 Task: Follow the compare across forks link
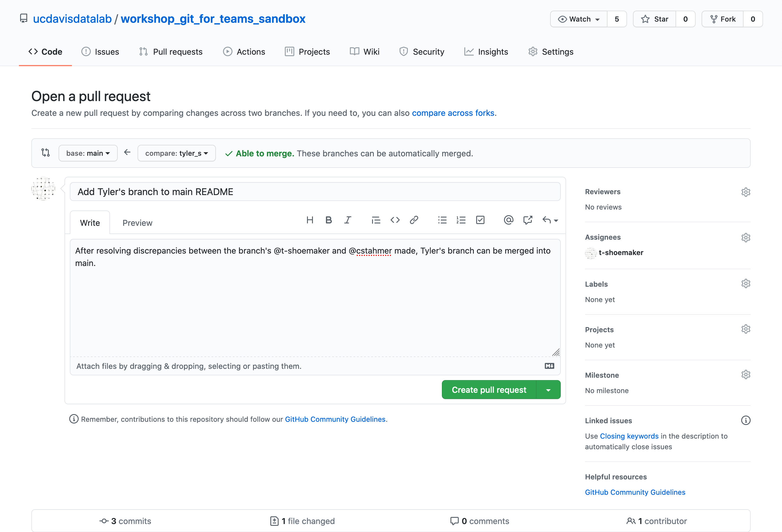[453, 113]
